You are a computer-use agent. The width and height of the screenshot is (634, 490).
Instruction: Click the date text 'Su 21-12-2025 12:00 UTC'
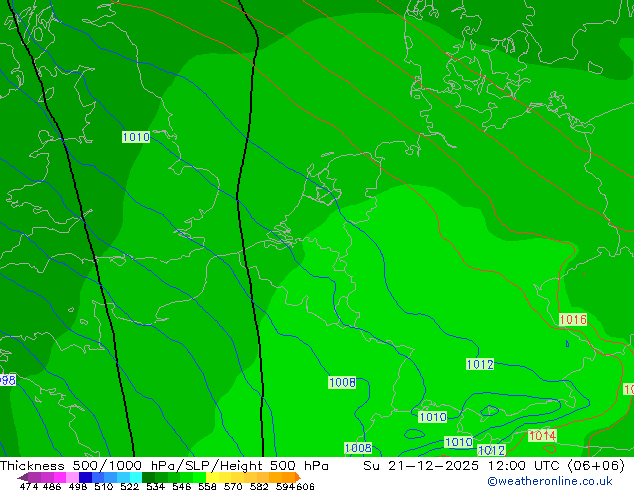(x=463, y=466)
